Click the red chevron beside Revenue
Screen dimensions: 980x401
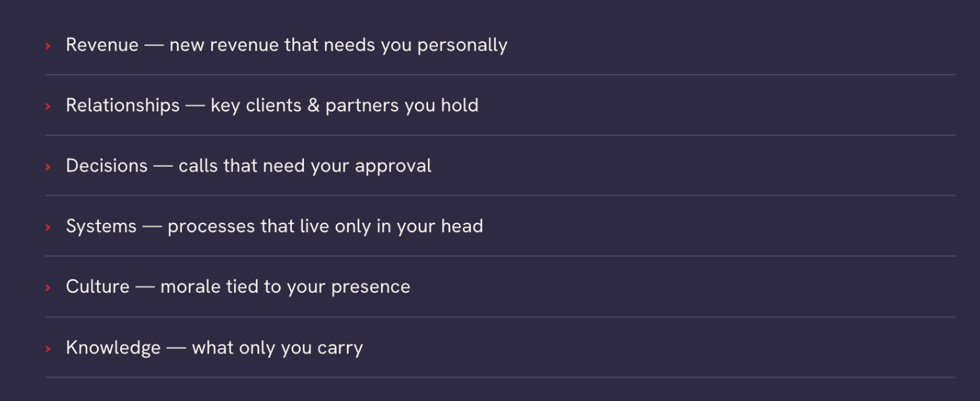[x=48, y=46]
